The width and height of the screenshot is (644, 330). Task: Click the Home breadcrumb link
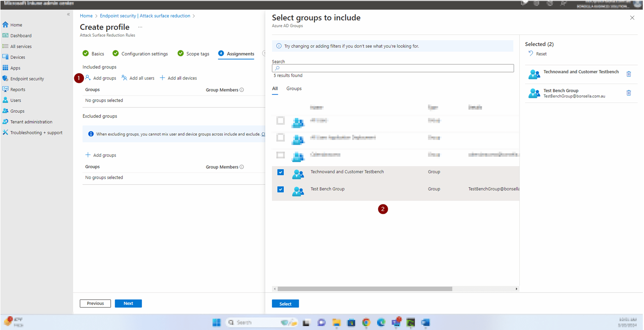point(86,16)
